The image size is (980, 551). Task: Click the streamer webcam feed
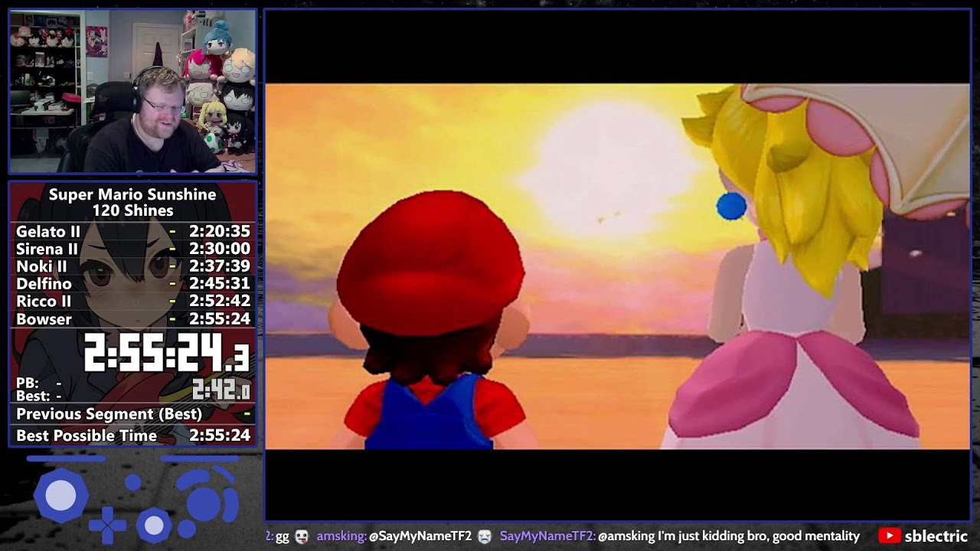pyautogui.click(x=132, y=91)
